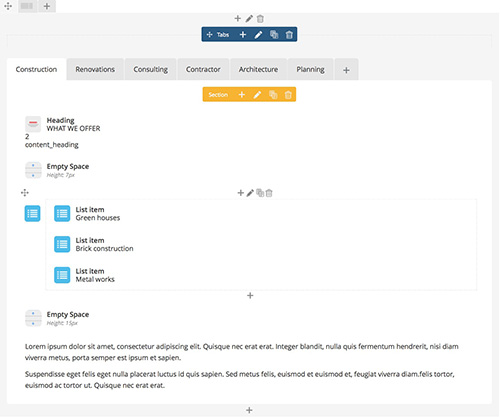Click the row layout columns icon at top
500x418 pixels.
pos(27,6)
